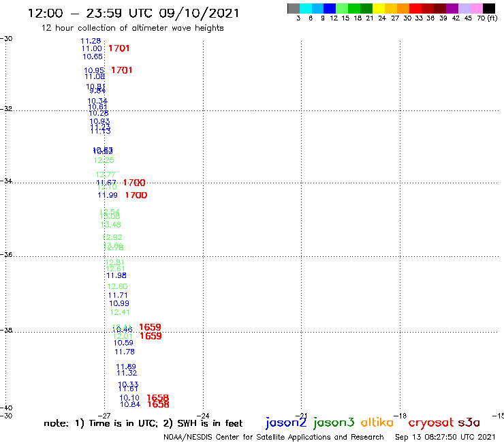Click wave height value 11.28
Image resolution: width=504 pixels, height=443 pixels.
91,41
